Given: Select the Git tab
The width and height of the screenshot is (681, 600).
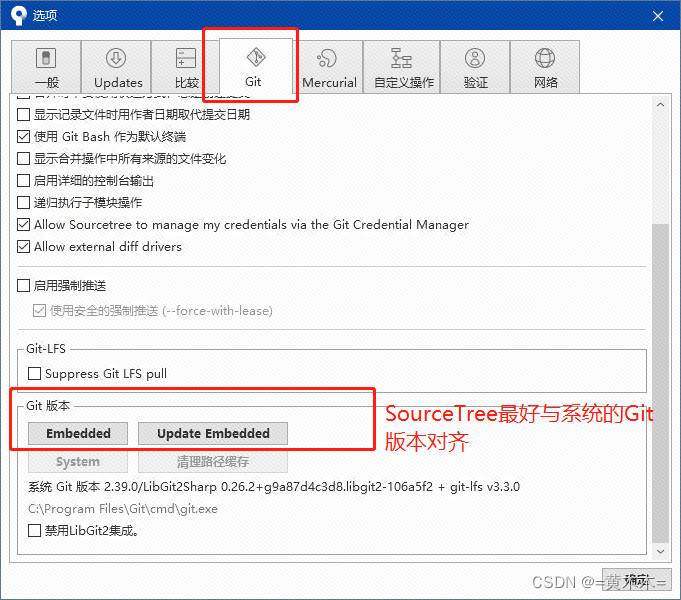Looking at the screenshot, I should pyautogui.click(x=256, y=66).
